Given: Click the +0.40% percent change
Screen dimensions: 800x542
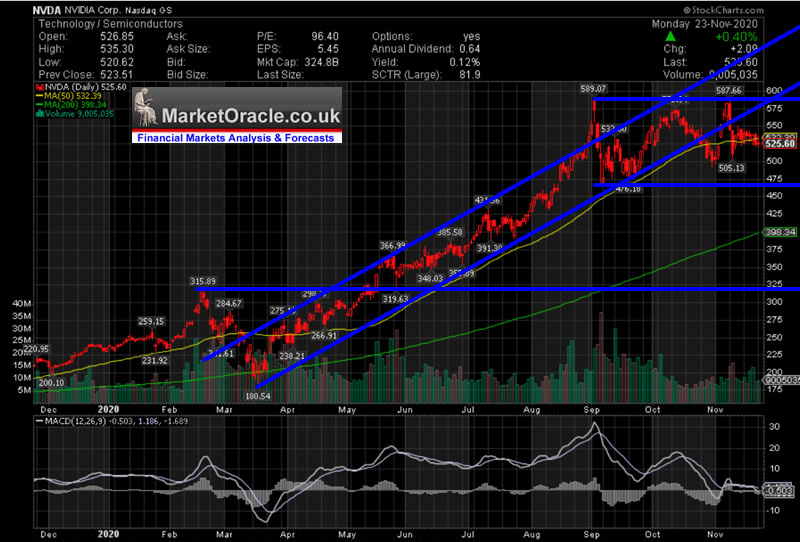Looking at the screenshot, I should tap(736, 37).
